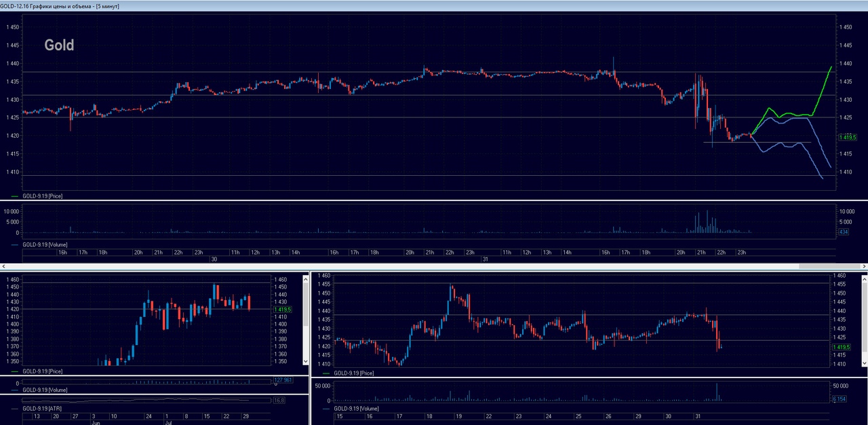868x425 pixels.
Task: Click the volume legend marker in bottom-right chart
Action: tap(326, 409)
